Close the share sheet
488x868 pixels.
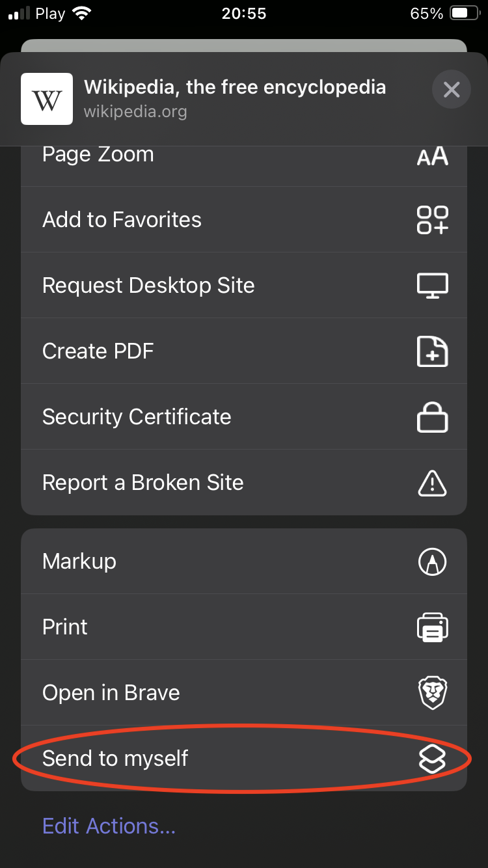tap(452, 89)
